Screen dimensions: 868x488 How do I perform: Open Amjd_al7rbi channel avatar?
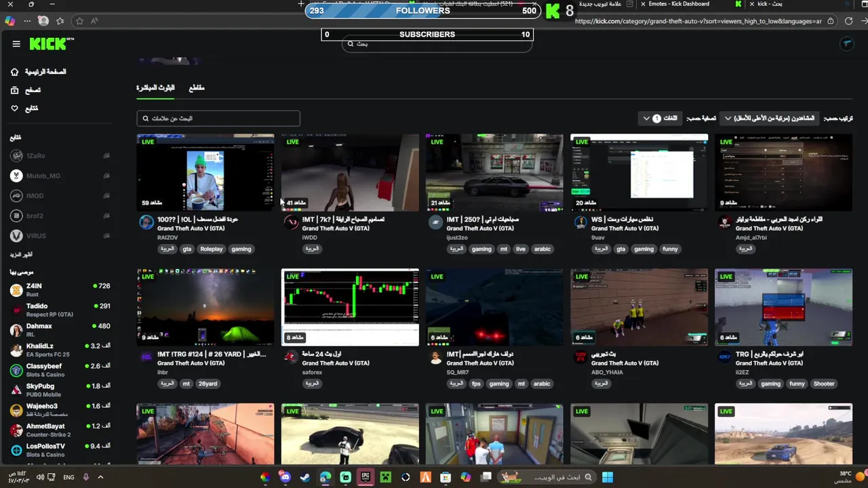pos(725,222)
